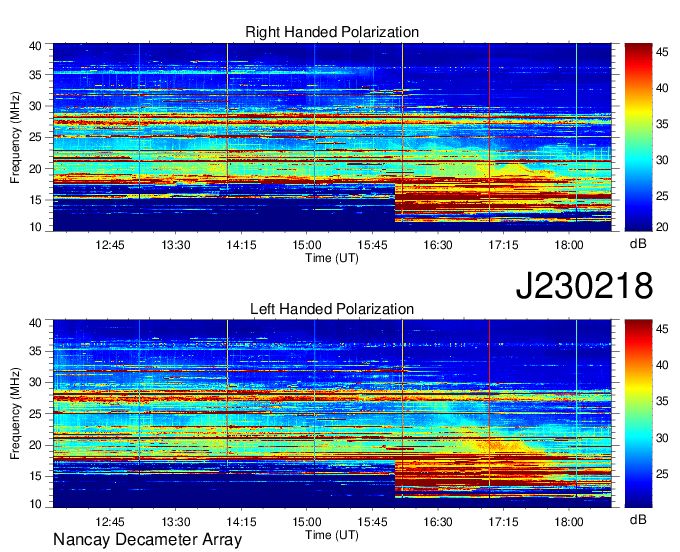Image resolution: width=680 pixels, height=552 pixels.
Task: Click the "Right Handed Polarization" plot title
Action: [x=332, y=32]
